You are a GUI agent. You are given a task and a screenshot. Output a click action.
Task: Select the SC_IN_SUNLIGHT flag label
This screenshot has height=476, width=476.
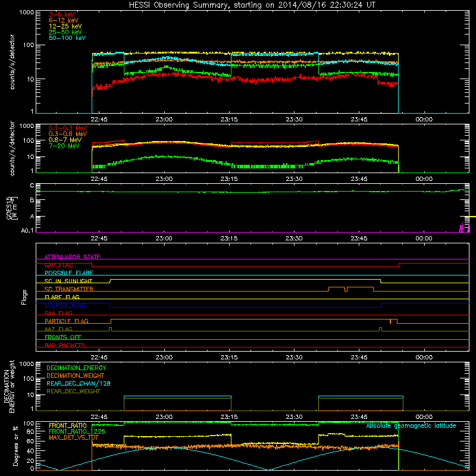click(68, 281)
